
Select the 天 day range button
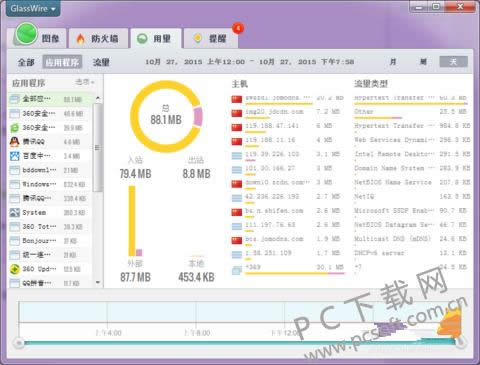coord(453,62)
